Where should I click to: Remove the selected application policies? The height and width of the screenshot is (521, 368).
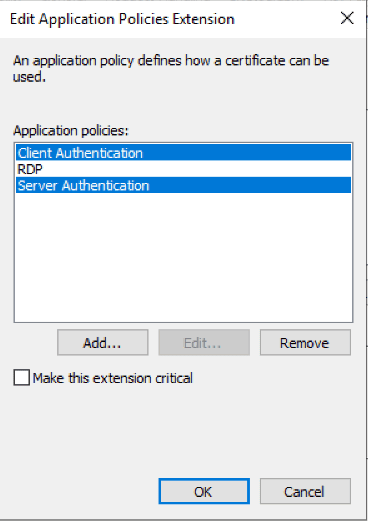click(305, 343)
